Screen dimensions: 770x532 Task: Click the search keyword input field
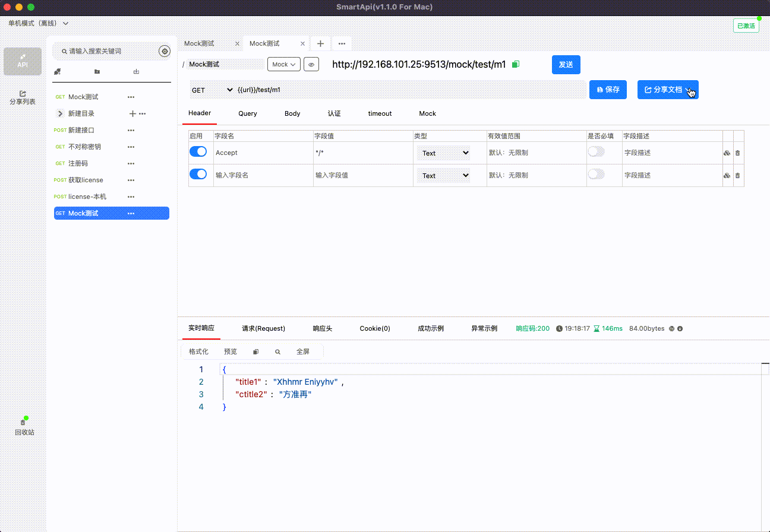(x=106, y=52)
